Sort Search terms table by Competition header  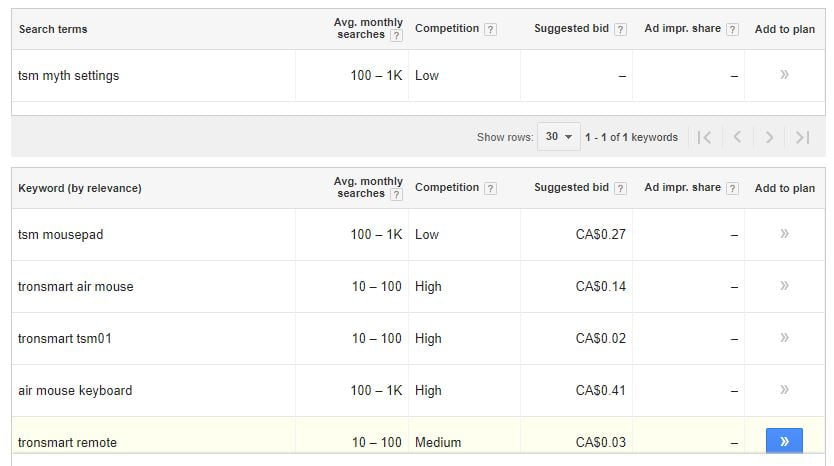447,28
